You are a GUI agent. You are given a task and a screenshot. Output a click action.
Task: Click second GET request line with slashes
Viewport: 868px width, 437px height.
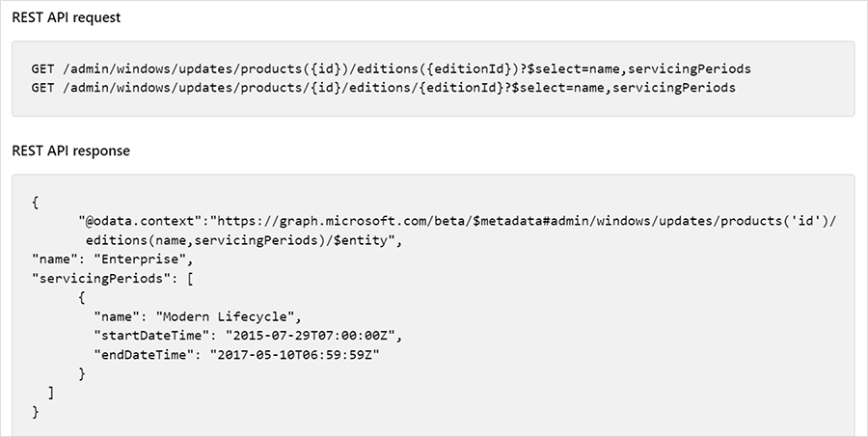click(x=383, y=87)
